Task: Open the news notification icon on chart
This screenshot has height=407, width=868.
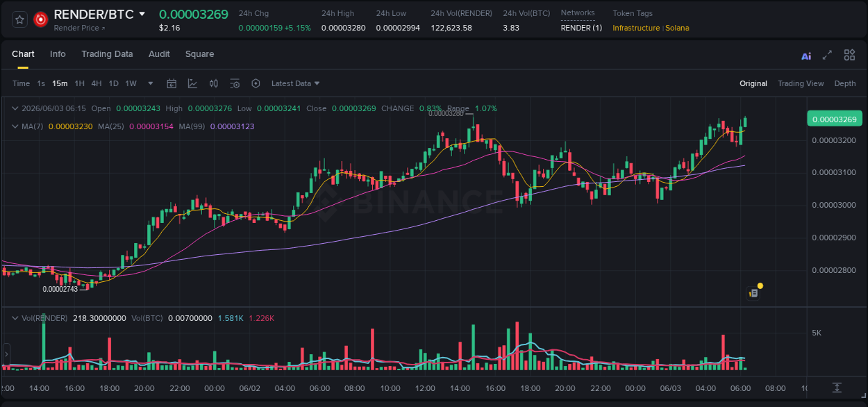Action: coord(753,293)
